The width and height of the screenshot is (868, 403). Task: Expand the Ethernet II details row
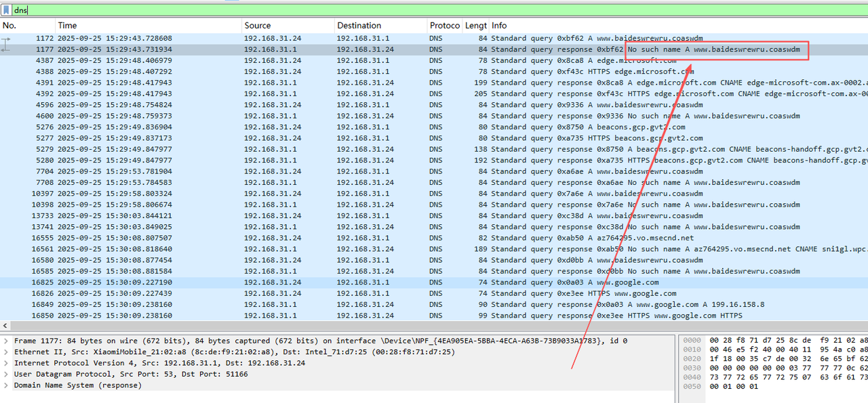coord(6,352)
